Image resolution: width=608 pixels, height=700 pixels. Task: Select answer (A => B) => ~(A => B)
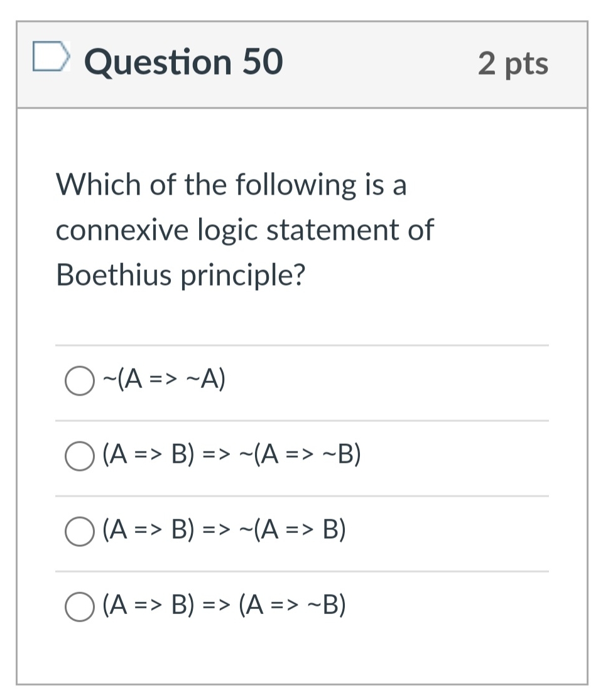(x=79, y=530)
